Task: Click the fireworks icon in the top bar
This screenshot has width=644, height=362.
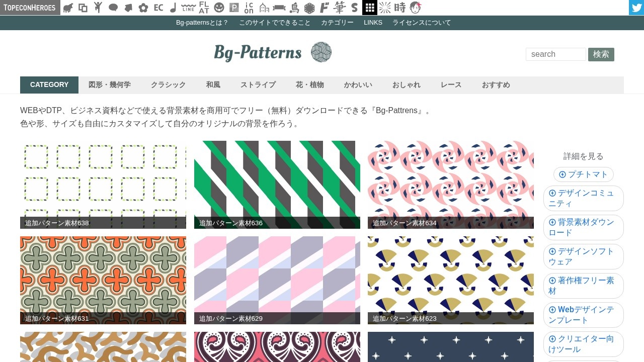Action: [384, 8]
